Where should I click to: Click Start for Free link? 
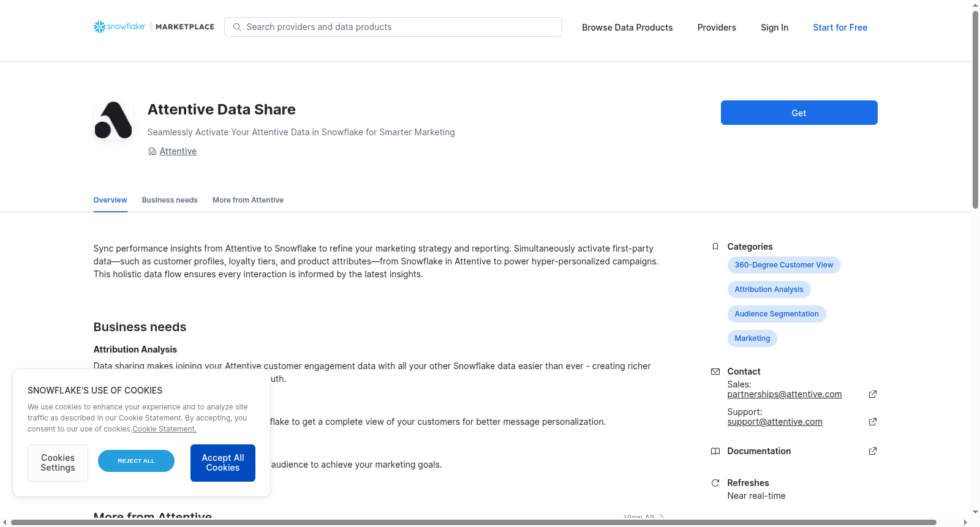point(840,28)
